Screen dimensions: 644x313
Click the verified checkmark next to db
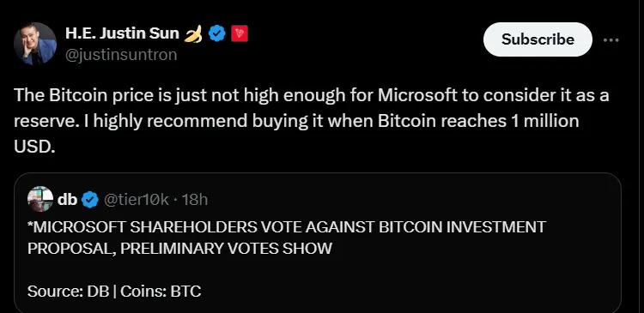click(x=90, y=200)
